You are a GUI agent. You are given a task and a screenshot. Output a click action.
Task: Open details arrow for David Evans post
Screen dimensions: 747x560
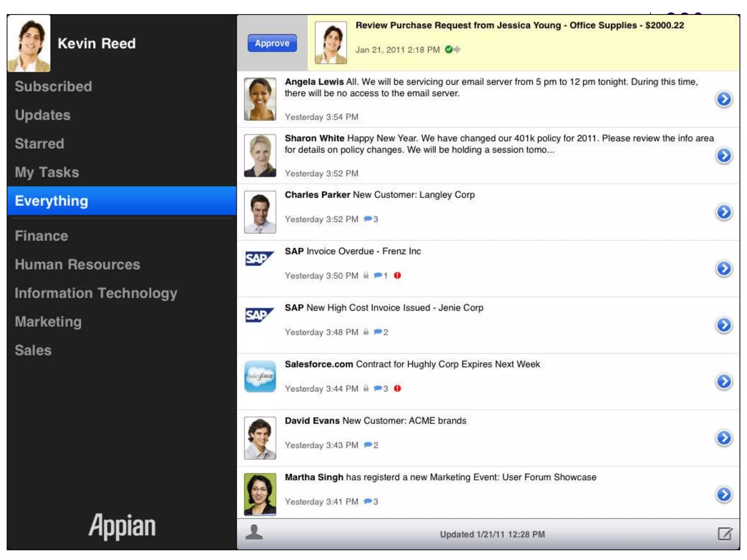coord(724,438)
